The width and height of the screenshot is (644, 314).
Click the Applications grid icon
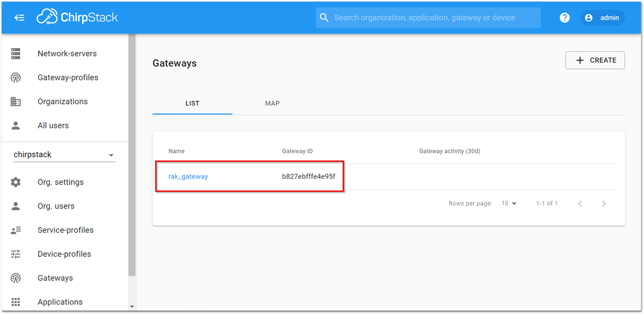click(x=16, y=302)
